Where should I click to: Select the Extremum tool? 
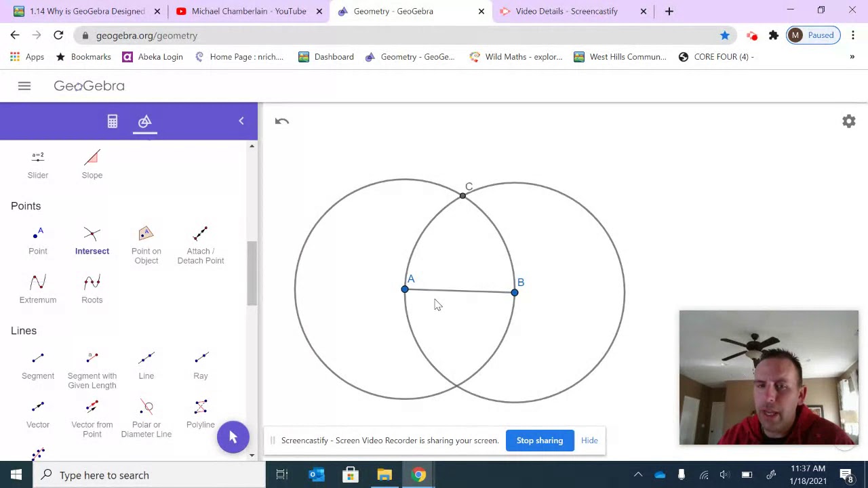pyautogui.click(x=38, y=289)
